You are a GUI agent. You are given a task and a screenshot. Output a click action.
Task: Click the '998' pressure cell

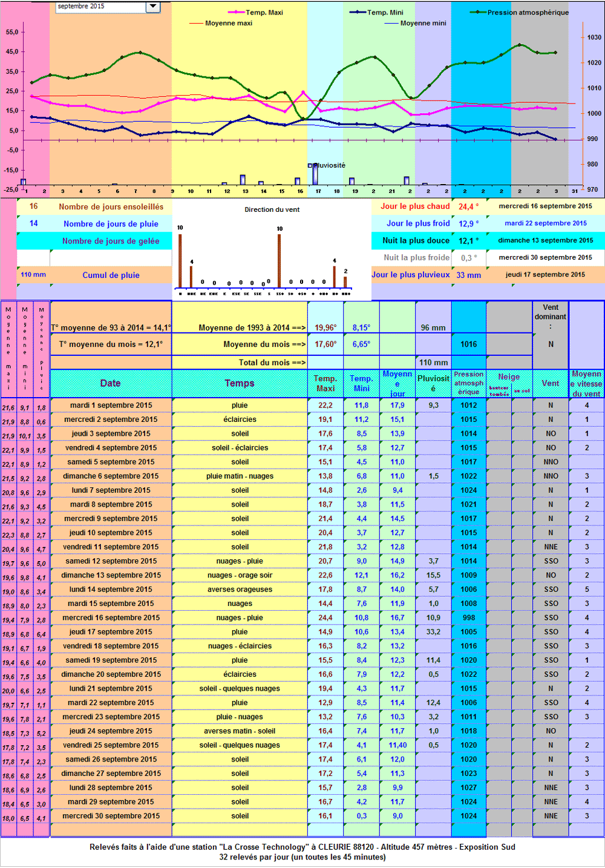[x=469, y=617]
